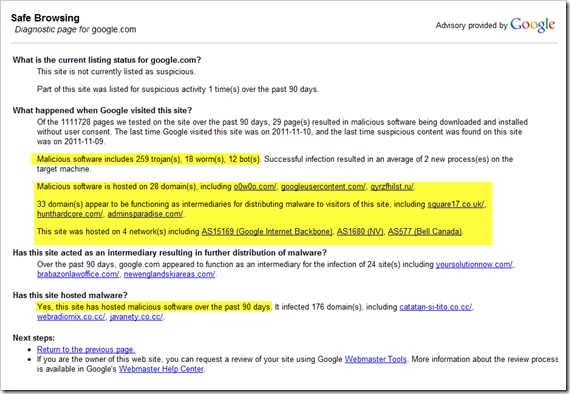Click Return to the previous page
The image size is (570, 394).
pyautogui.click(x=86, y=350)
